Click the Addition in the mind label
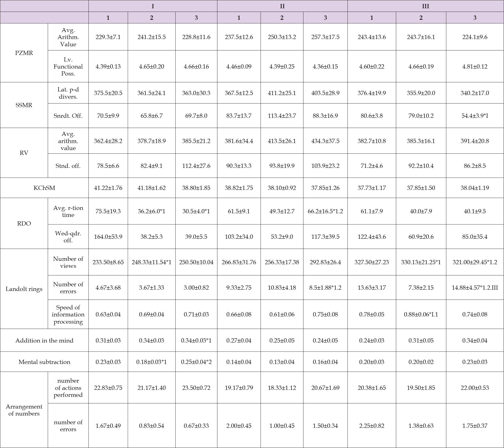This screenshot has height=448, width=504. coord(44,340)
